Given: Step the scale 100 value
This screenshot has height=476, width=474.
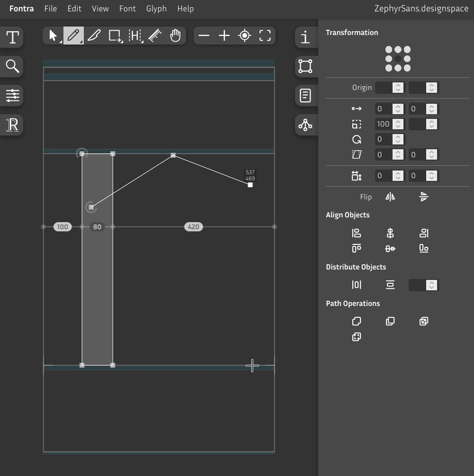Looking at the screenshot, I should [398, 124].
